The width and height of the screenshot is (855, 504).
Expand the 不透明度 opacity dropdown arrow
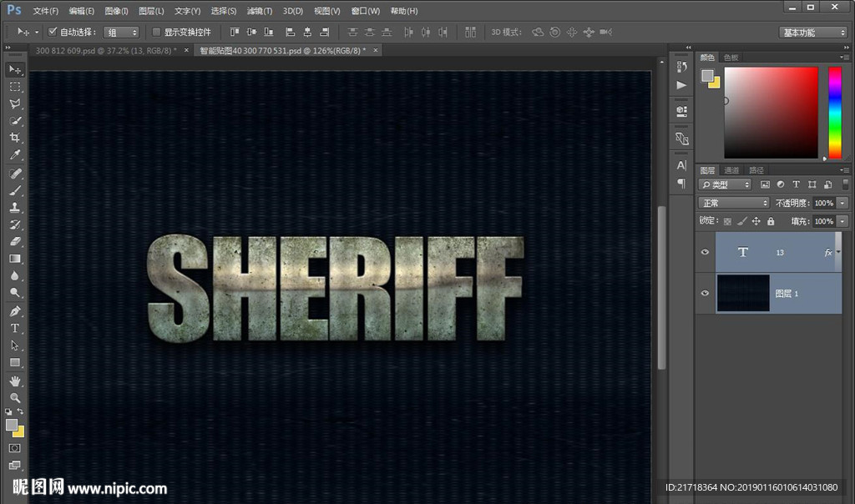click(x=842, y=203)
